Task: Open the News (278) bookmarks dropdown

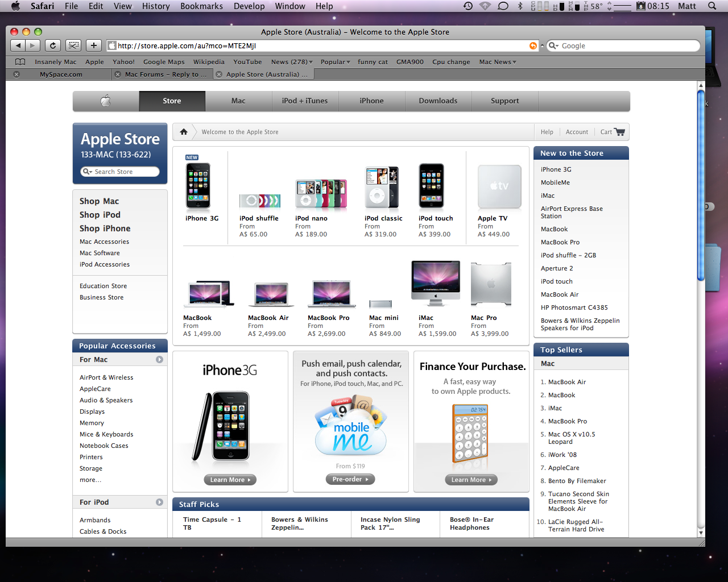Action: pos(292,62)
